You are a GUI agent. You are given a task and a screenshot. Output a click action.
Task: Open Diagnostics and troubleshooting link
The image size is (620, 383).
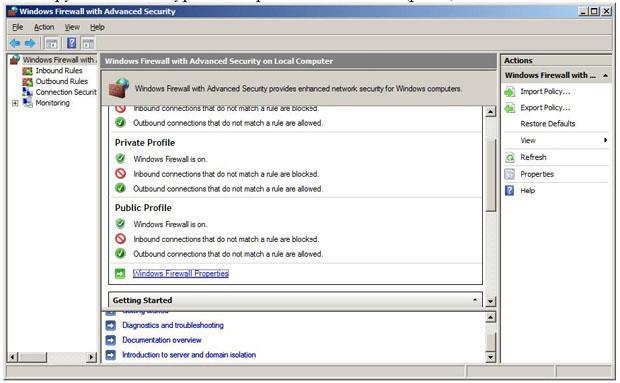click(173, 325)
